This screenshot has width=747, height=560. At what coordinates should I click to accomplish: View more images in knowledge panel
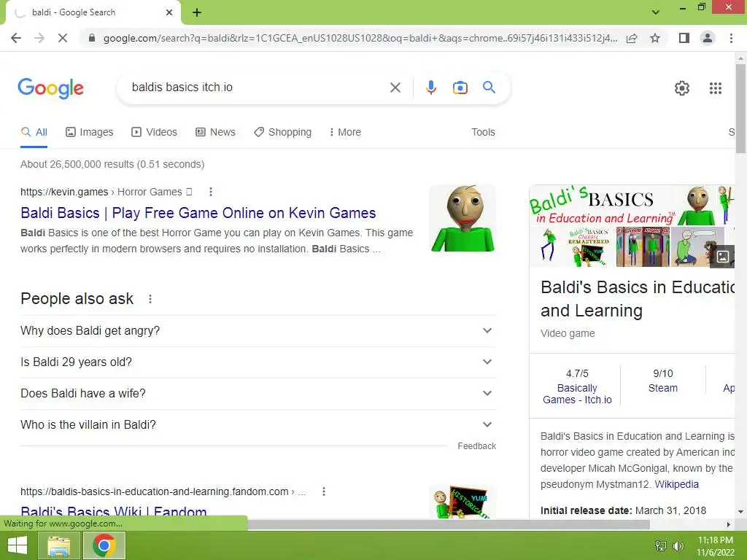point(722,257)
